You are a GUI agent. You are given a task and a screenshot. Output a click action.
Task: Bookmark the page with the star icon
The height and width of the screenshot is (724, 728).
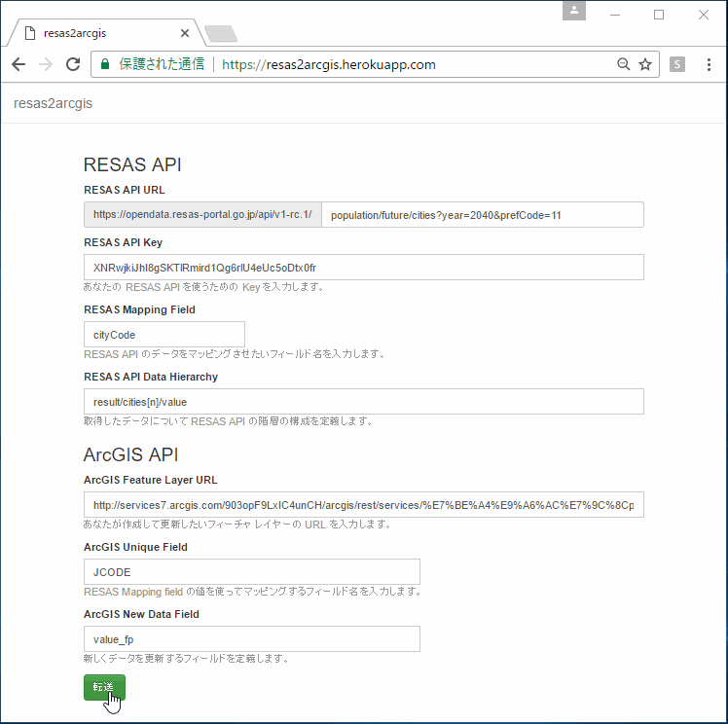tap(645, 64)
